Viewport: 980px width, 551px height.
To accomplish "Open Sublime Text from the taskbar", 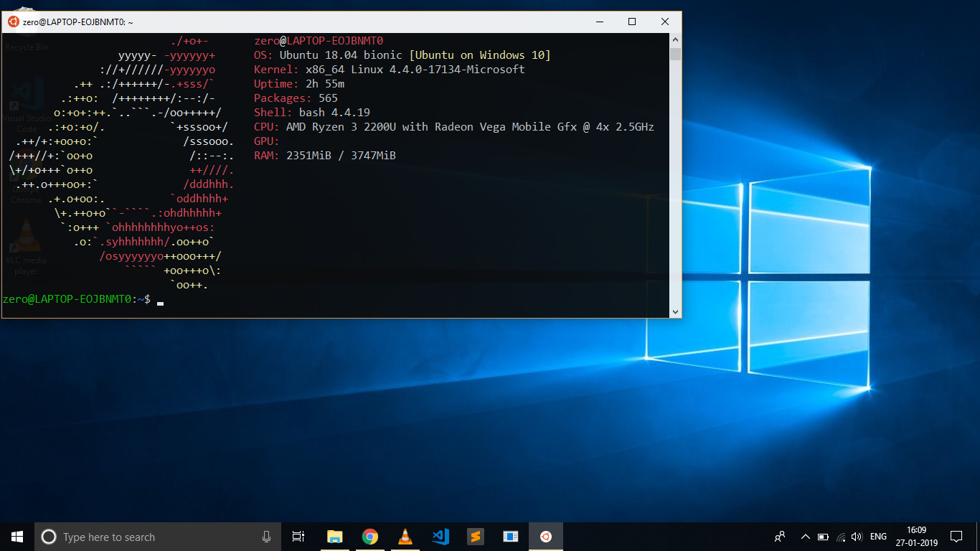I will [475, 537].
